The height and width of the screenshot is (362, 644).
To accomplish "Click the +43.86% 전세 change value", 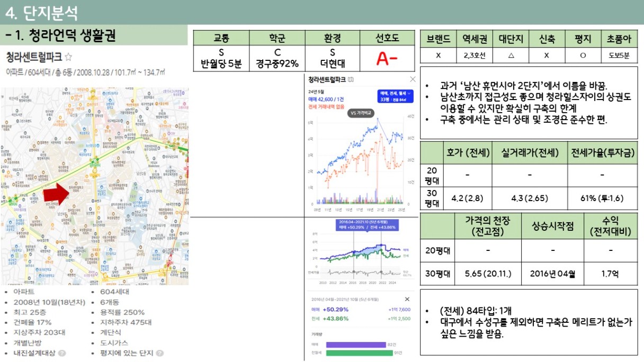I will point(335,319).
